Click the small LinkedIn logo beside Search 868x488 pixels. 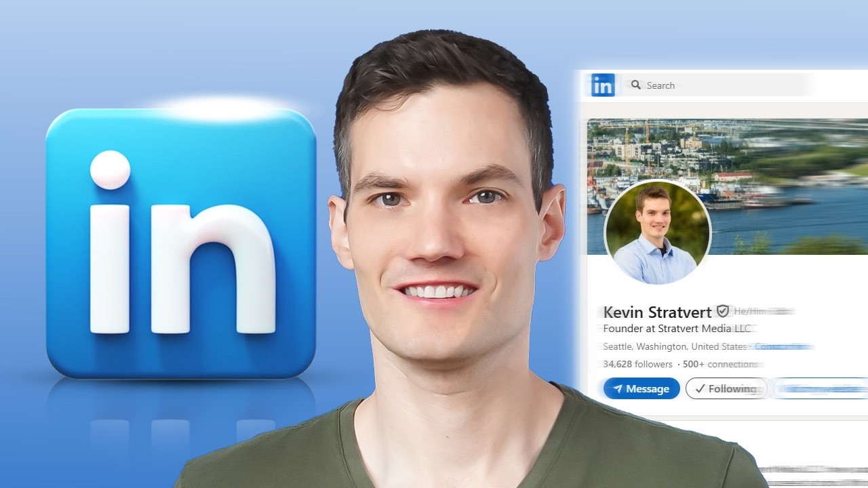point(603,85)
